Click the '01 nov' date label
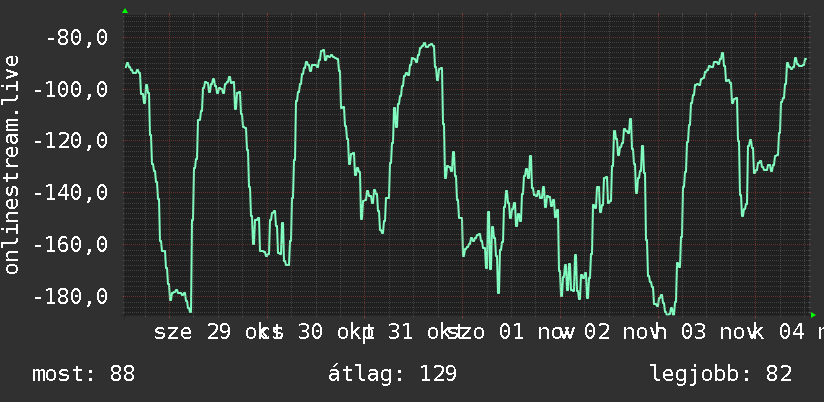 point(531,332)
